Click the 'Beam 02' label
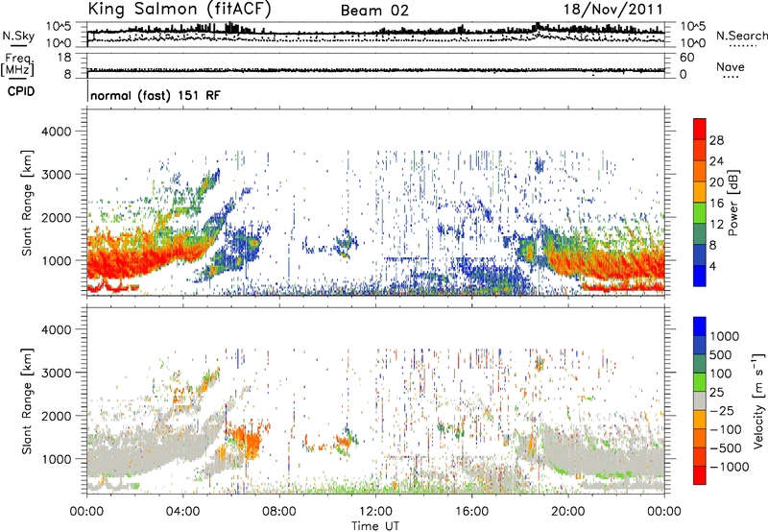 tap(374, 11)
